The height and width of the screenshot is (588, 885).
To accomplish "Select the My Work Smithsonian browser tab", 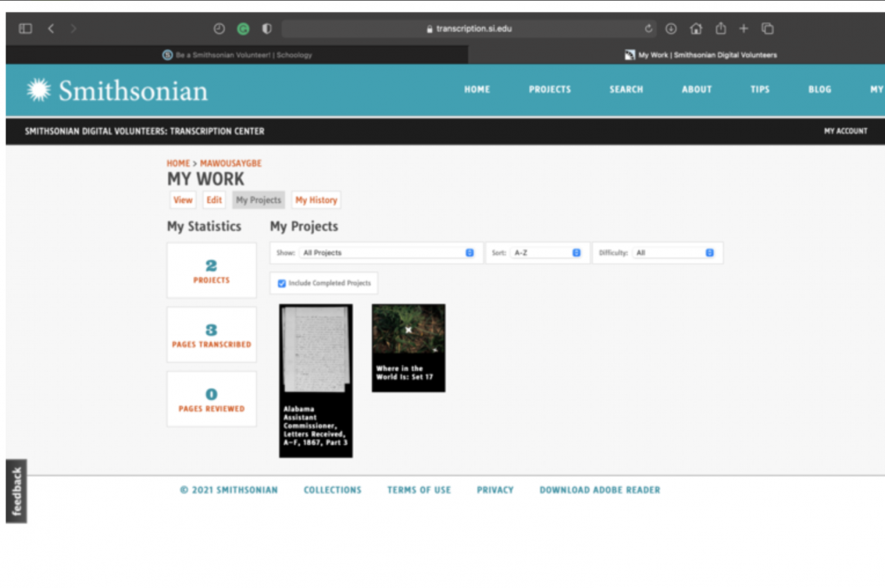I will click(700, 55).
